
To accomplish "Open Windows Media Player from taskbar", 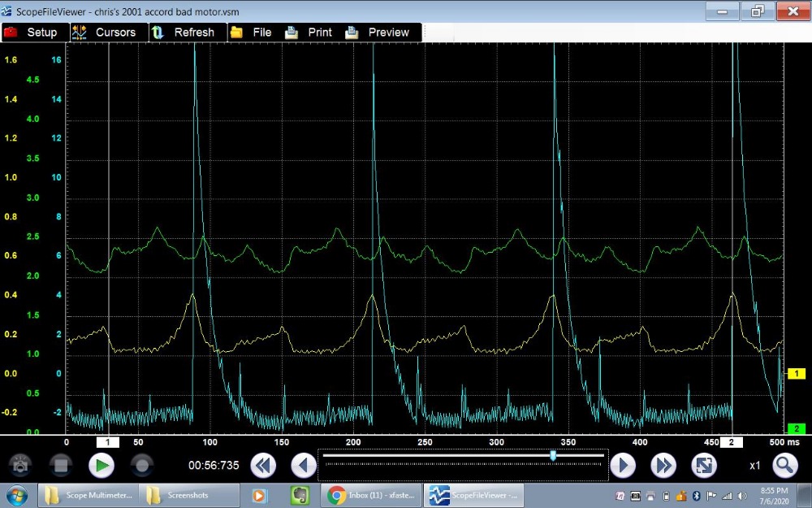I will click(x=259, y=496).
